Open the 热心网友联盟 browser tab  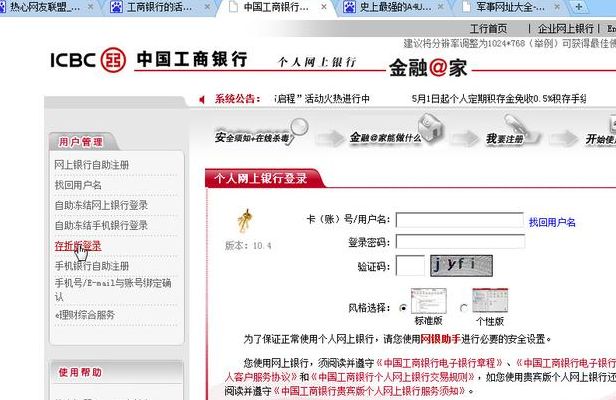47,7
